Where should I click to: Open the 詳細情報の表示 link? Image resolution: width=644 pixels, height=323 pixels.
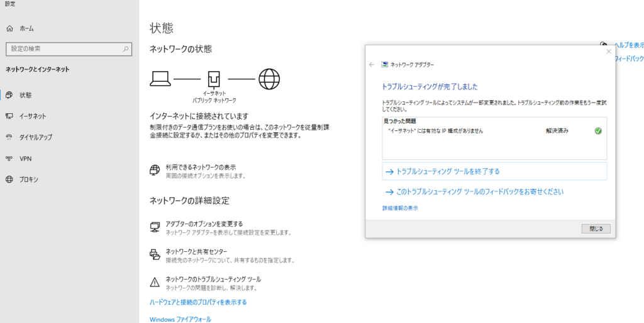point(400,208)
